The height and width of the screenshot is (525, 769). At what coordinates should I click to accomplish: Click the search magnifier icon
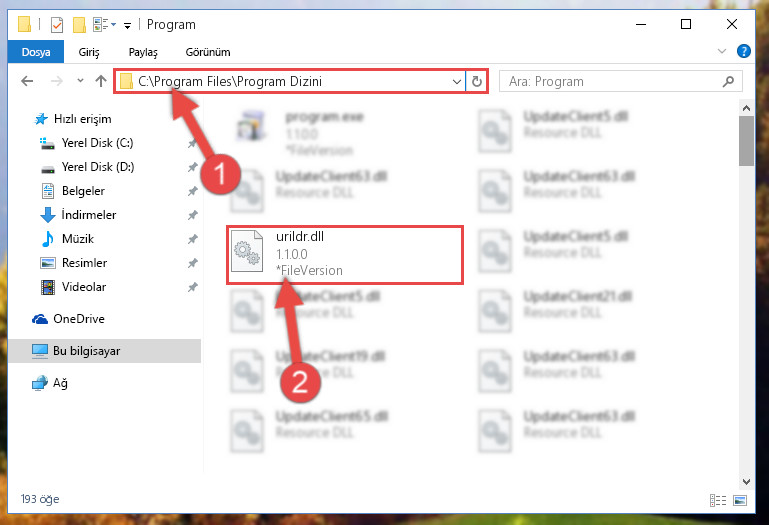click(728, 81)
